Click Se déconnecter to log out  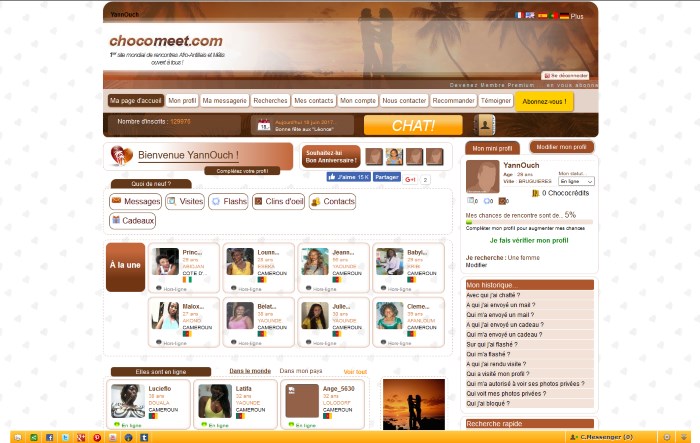(565, 75)
